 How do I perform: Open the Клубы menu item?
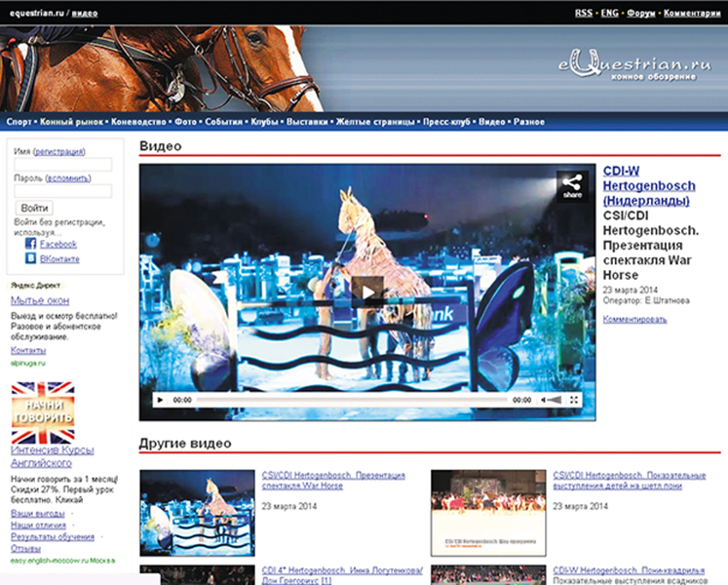[x=264, y=122]
